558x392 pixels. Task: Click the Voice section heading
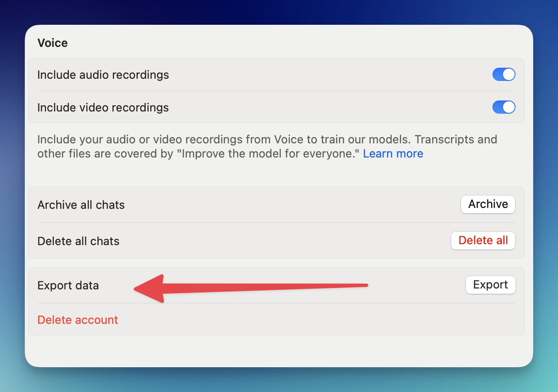coord(52,43)
